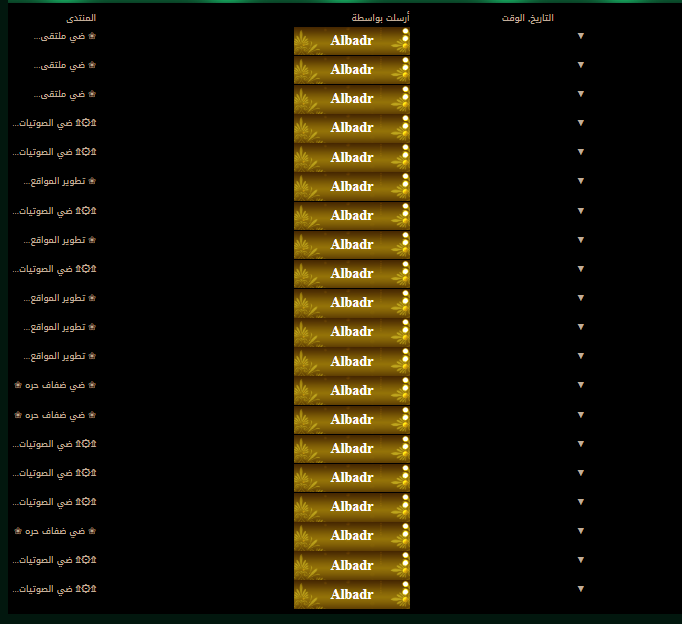Click the Albadr badge in the third row

tap(351, 99)
